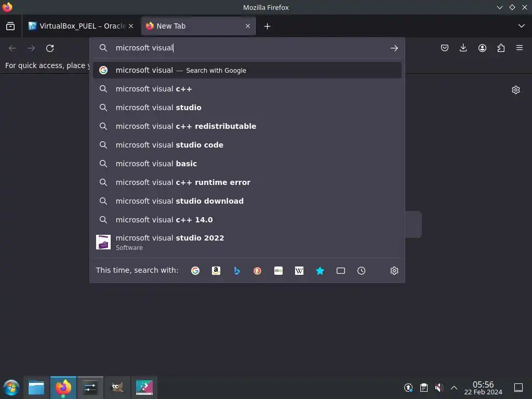This screenshot has height=399, width=532.
Task: Open a new tab with plus button
Action: 268,26
